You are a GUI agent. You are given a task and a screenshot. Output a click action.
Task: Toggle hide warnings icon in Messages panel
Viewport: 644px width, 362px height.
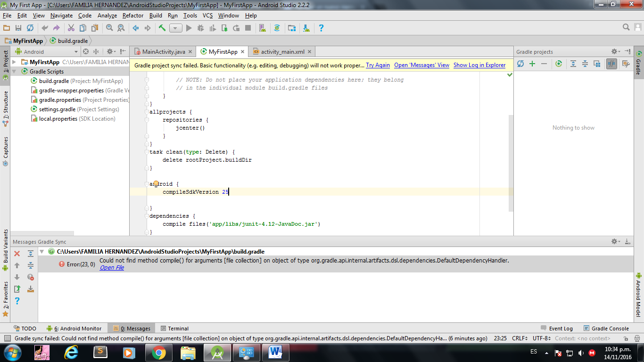(x=31, y=277)
